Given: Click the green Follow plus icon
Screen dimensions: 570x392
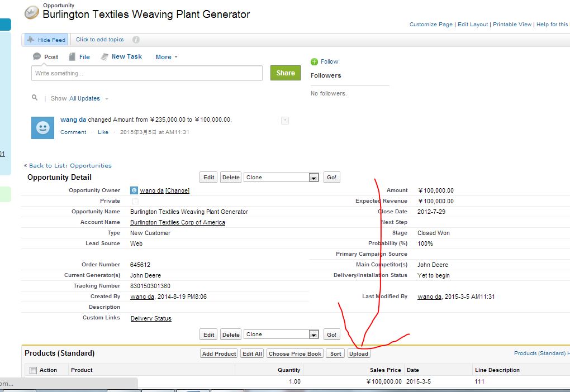Looking at the screenshot, I should pos(314,61).
